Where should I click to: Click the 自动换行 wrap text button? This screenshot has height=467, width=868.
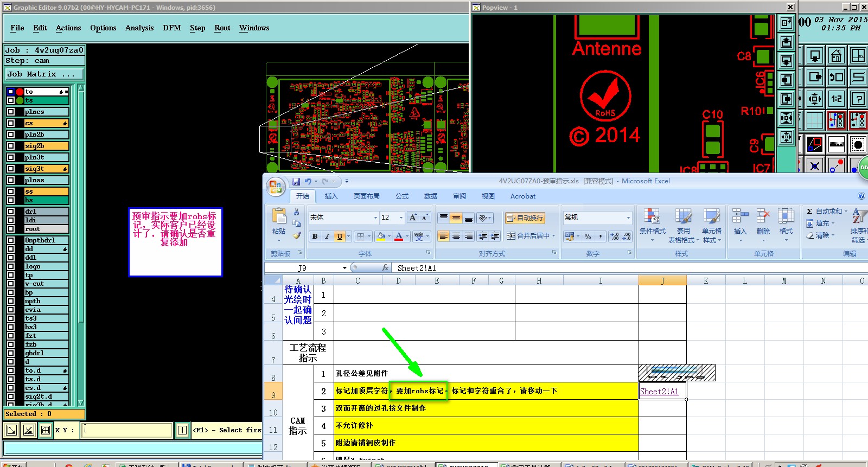tap(525, 217)
